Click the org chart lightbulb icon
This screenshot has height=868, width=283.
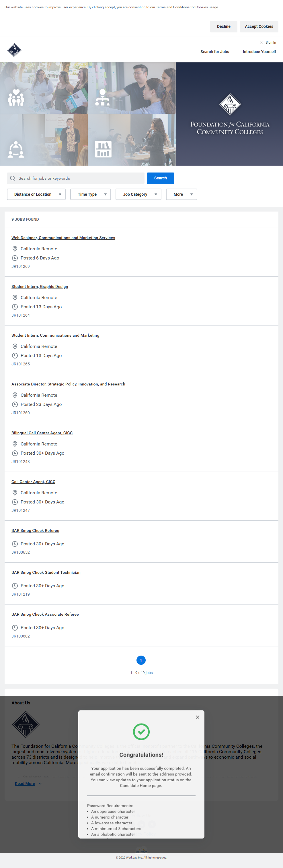pos(102,97)
